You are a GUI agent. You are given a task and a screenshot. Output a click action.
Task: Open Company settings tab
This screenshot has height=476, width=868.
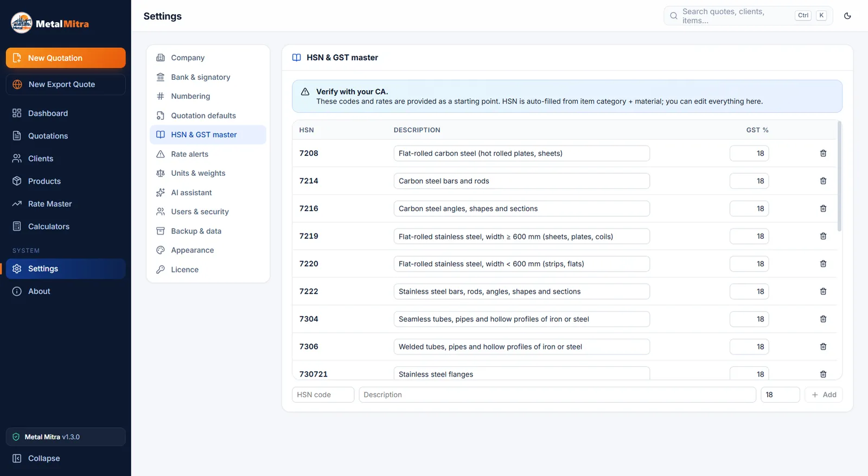[x=208, y=58]
